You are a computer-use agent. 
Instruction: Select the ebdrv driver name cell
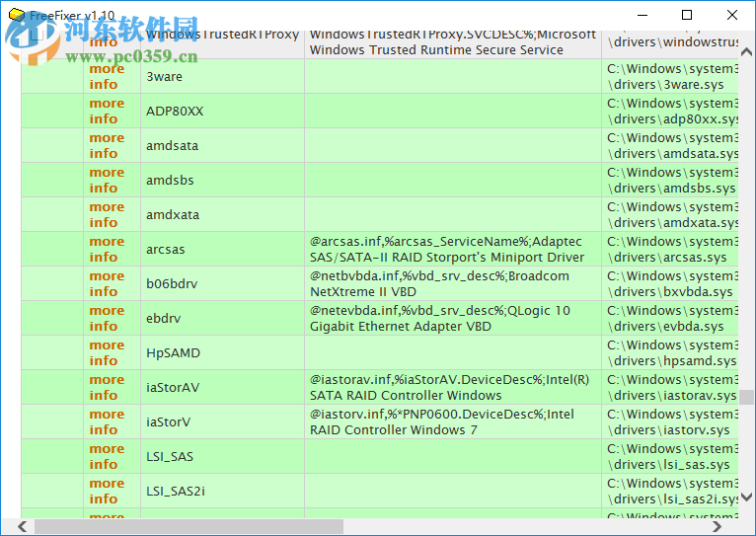tap(222, 318)
